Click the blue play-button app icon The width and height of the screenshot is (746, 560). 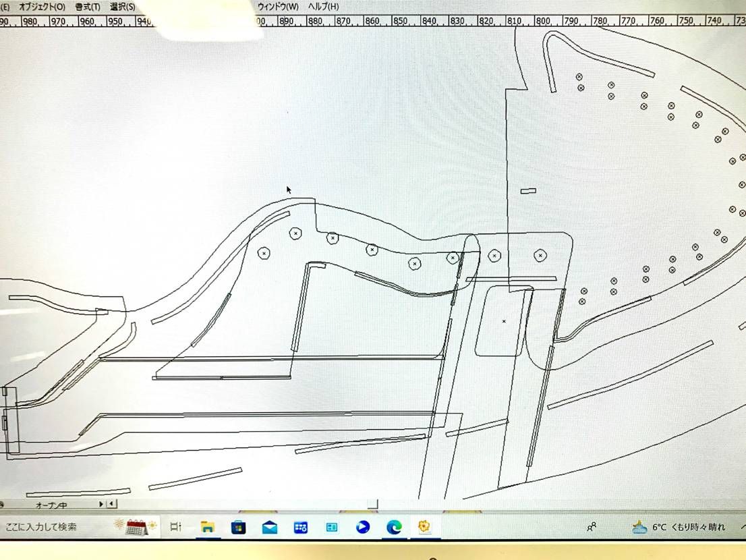(x=363, y=527)
